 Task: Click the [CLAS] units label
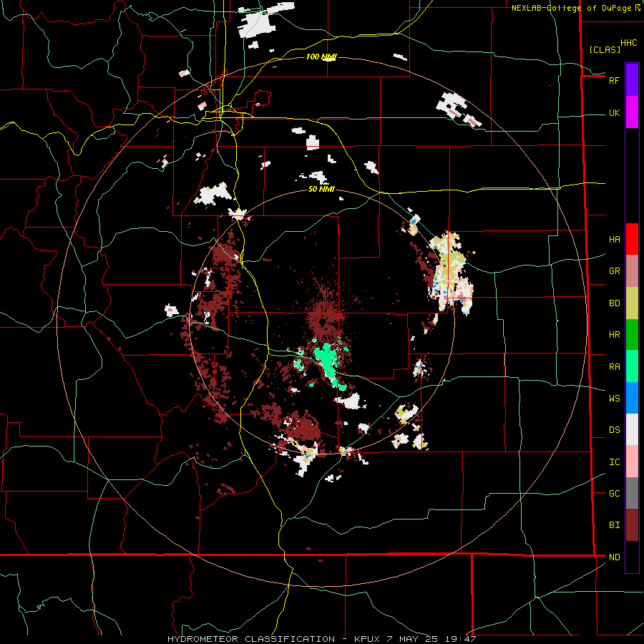coord(605,49)
